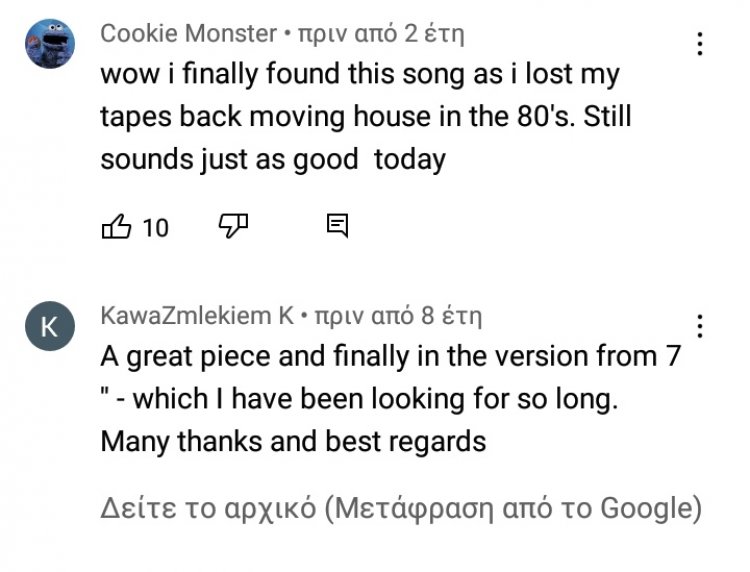Click the round K profile avatar

pos(48,327)
